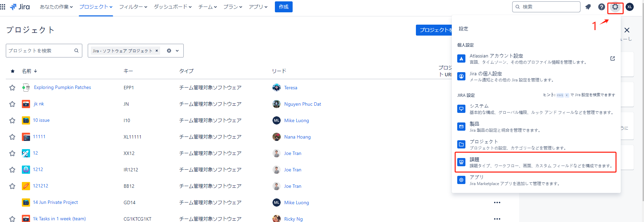Open the app switcher grid icon

pyautogui.click(x=3, y=7)
